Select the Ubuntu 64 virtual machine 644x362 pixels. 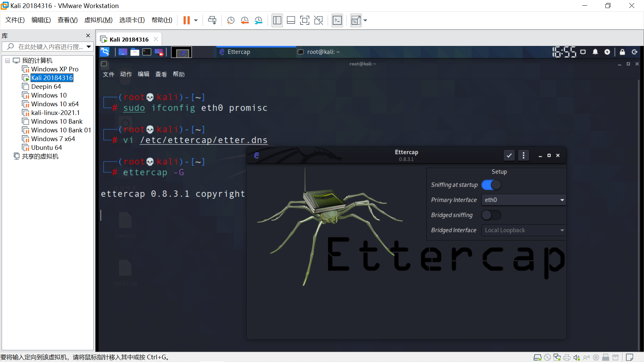tap(46, 147)
